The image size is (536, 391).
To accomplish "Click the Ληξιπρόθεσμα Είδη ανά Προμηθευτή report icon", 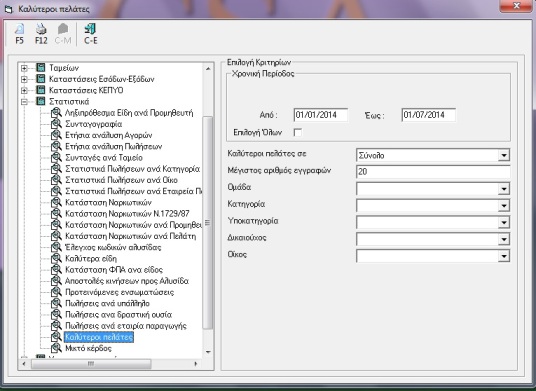I will coord(56,113).
